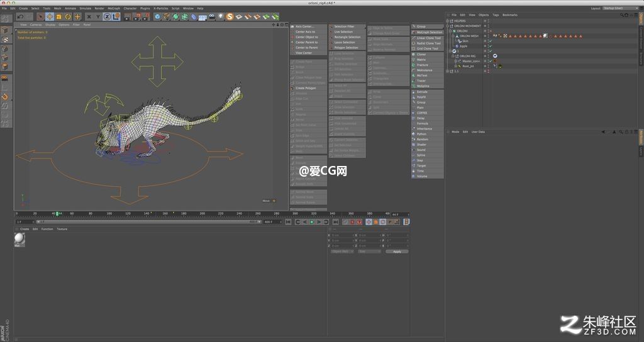This screenshot has width=644, height=342.
Task: Open the deformer capsule icon
Action: [194, 16]
